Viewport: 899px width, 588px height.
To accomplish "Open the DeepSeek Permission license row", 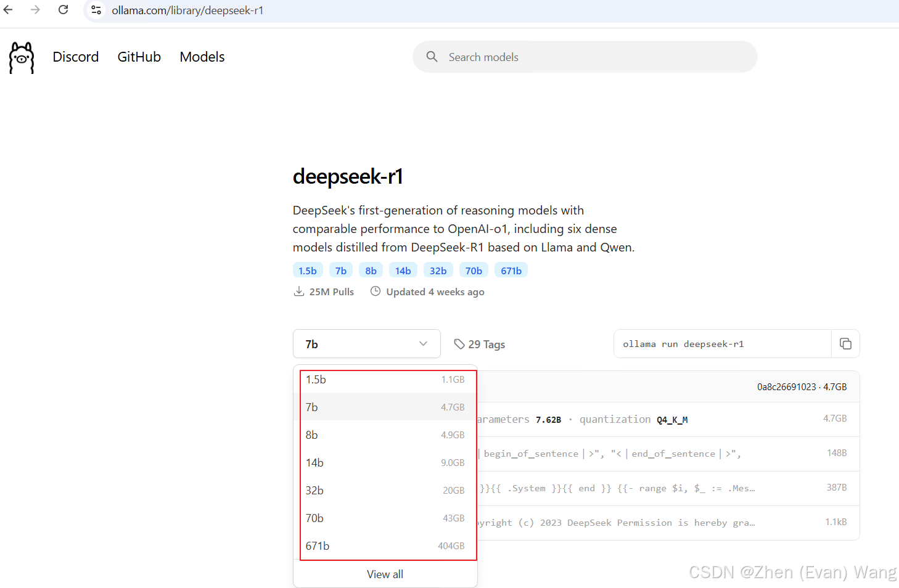I will (668, 523).
